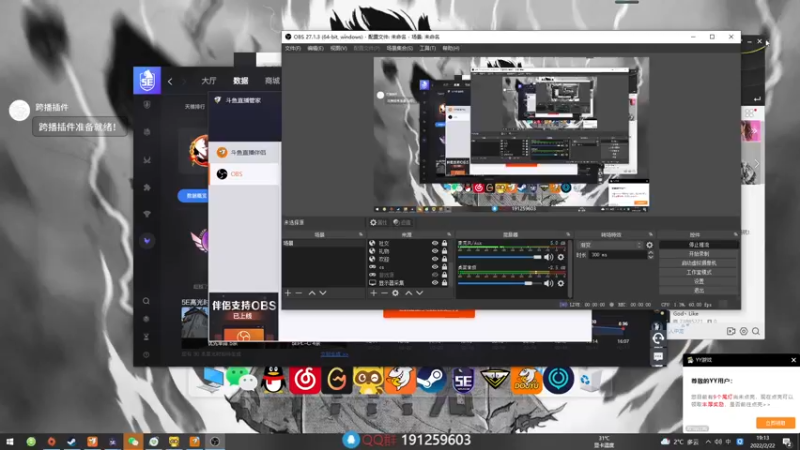Viewport: 800px width, 450px height.
Task: Toggle lock on 社交 source
Action: point(444,243)
